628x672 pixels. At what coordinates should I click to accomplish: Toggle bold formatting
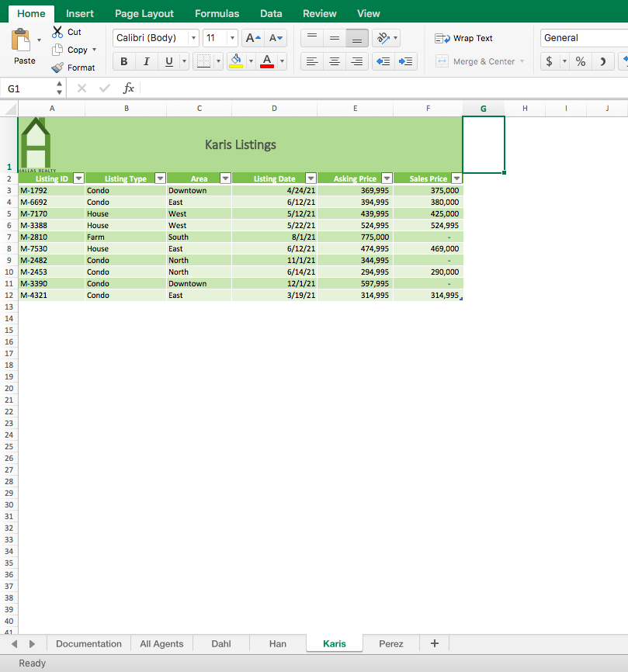tap(123, 61)
